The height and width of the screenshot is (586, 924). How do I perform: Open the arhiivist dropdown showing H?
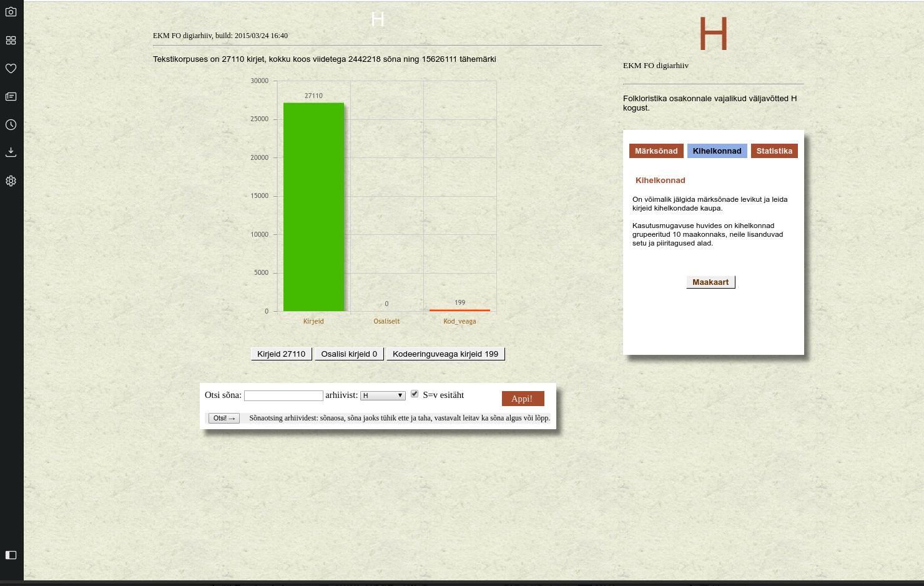pos(383,395)
